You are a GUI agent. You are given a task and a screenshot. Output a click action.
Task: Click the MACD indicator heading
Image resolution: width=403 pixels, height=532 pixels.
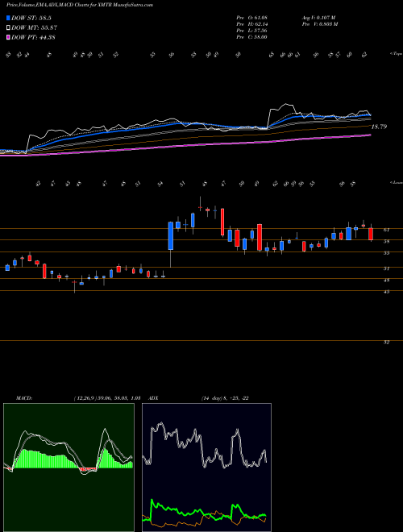click(23, 398)
